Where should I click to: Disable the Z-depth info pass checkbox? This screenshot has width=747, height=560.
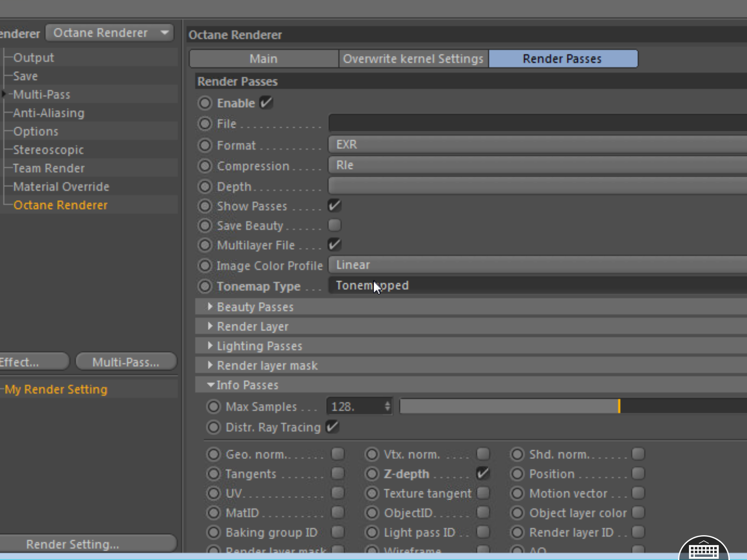point(483,473)
